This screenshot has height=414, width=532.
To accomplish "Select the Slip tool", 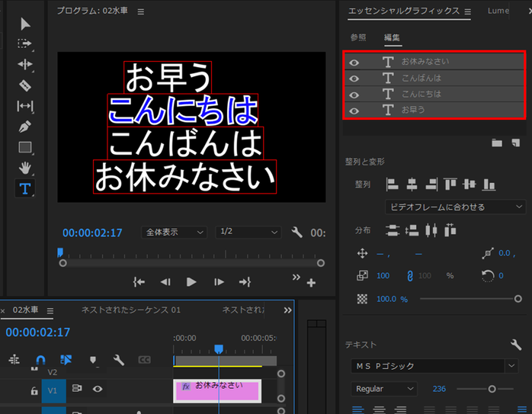I will coord(25,106).
